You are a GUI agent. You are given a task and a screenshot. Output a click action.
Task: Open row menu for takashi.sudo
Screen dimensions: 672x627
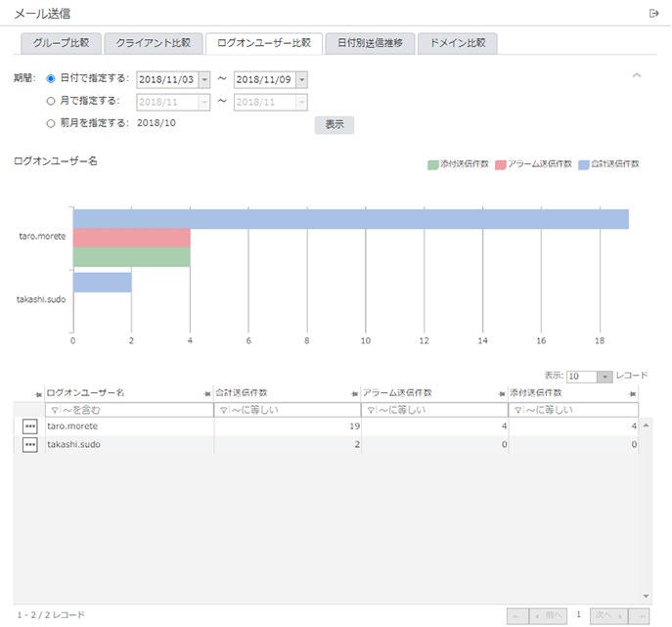[x=30, y=445]
